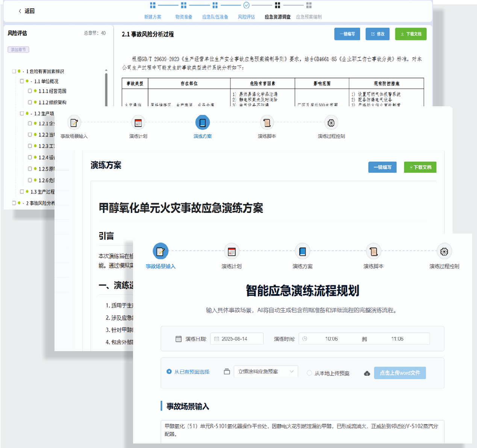The height and width of the screenshot is (448, 477).
Task: Click the 新建方案 grid step icon
Action: (153, 5)
